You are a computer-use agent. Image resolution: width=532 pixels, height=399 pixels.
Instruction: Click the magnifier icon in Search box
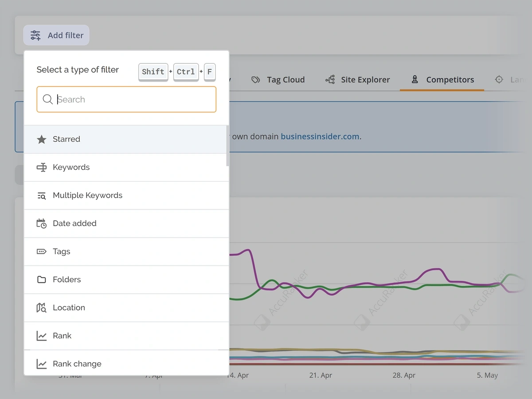point(47,99)
